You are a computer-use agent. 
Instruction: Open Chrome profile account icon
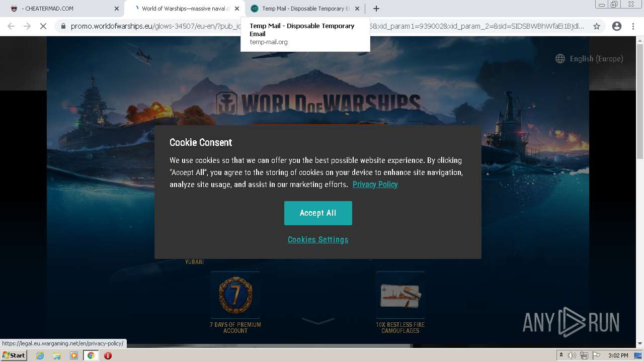(616, 26)
